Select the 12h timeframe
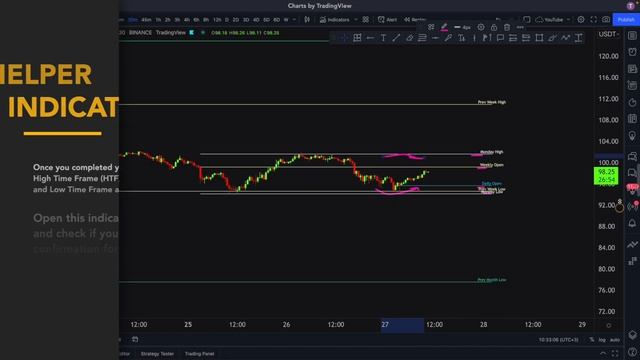The height and width of the screenshot is (360, 640). coord(217,20)
